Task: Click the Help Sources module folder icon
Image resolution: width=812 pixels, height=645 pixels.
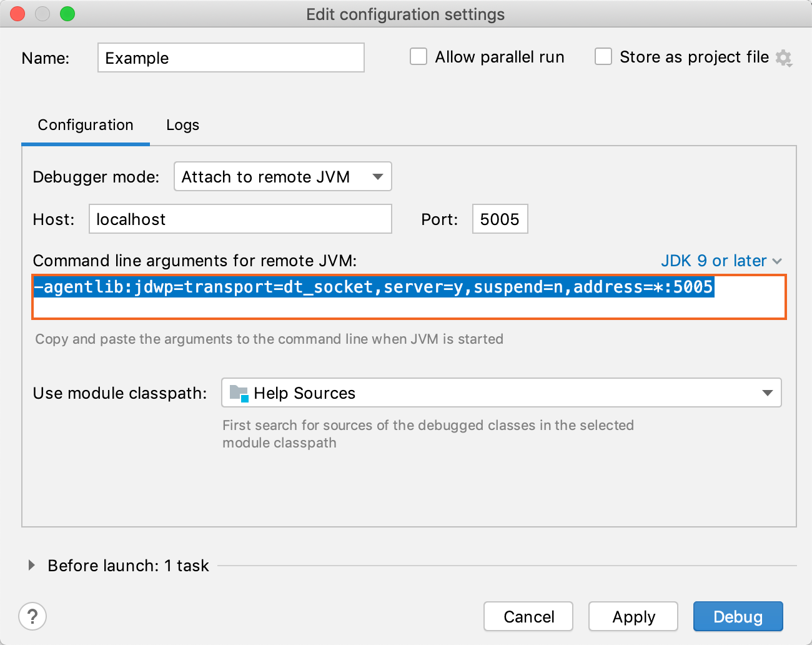Action: (239, 393)
